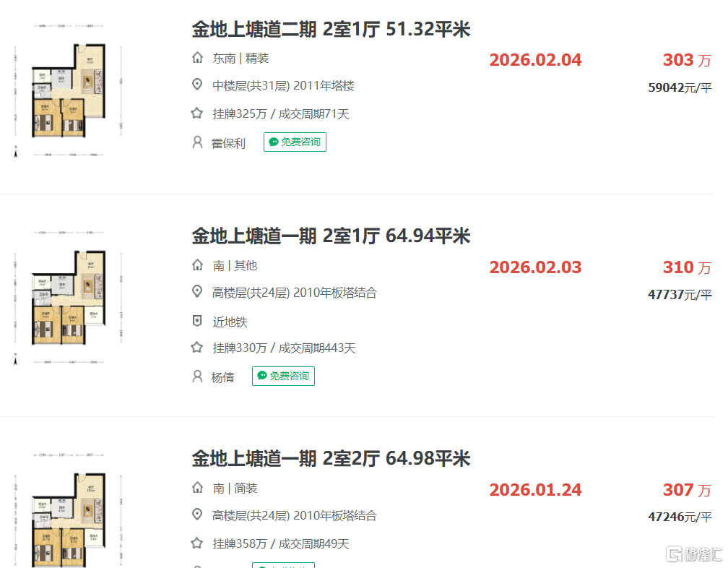Click 免费咨询 button next to 杨倩
728x568 pixels.
click(283, 376)
